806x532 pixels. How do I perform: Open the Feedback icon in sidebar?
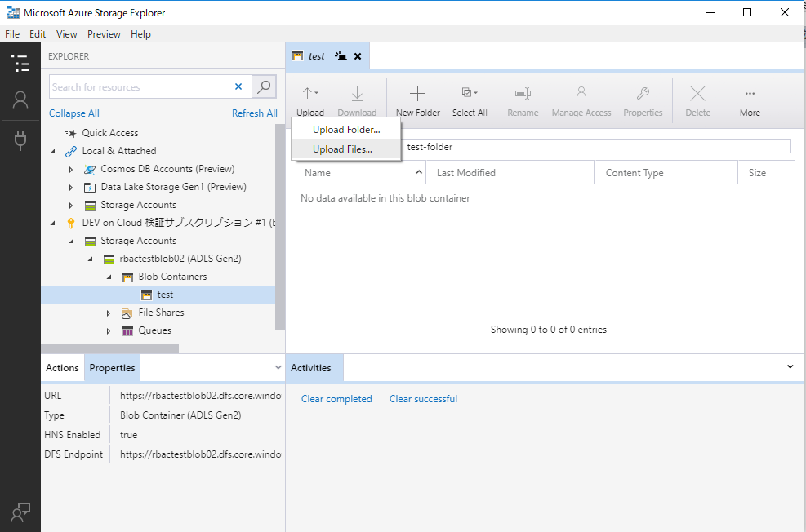[20, 512]
